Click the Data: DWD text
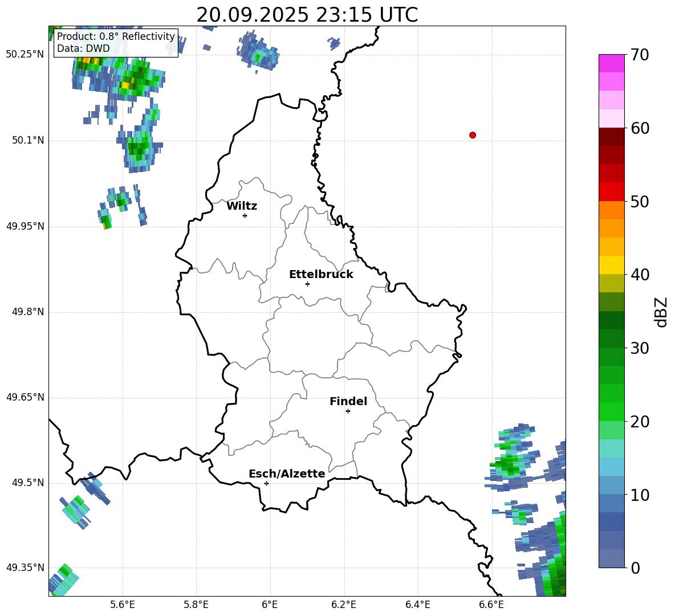The height and width of the screenshot is (616, 675). click(x=83, y=48)
